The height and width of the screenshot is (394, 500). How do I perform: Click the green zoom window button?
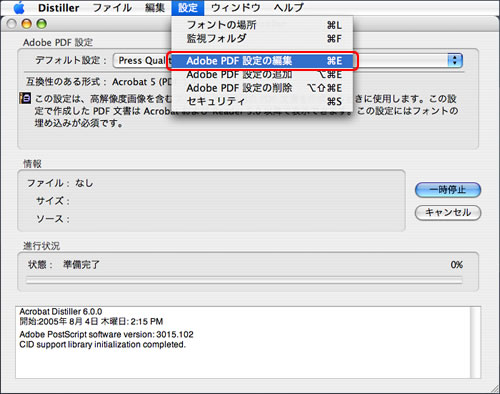point(41,24)
